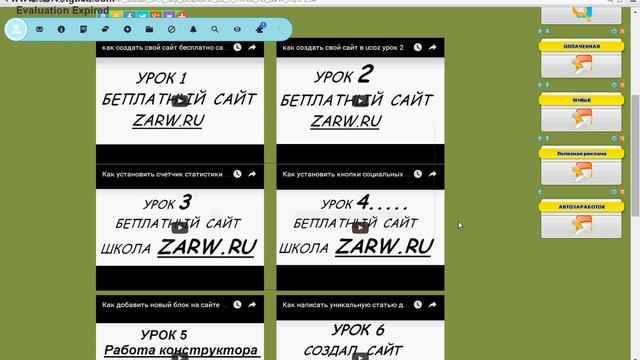Screen dimensions: 640x360
Task: Open notifications bell icon
Action: [x=193, y=29]
